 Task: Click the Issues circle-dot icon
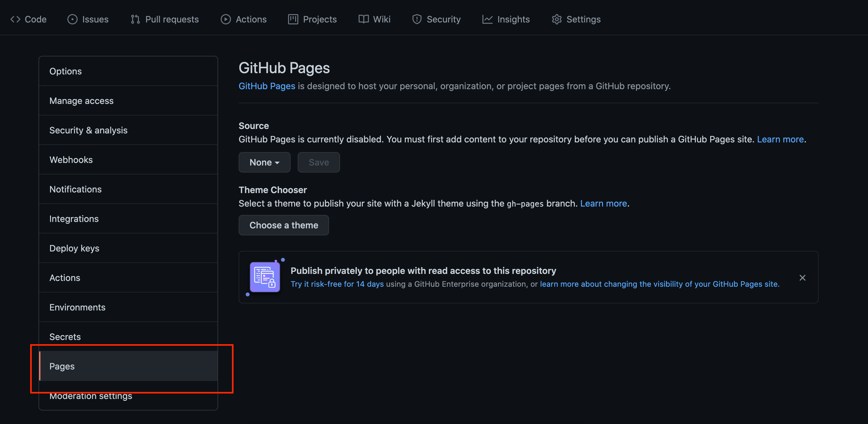click(72, 19)
